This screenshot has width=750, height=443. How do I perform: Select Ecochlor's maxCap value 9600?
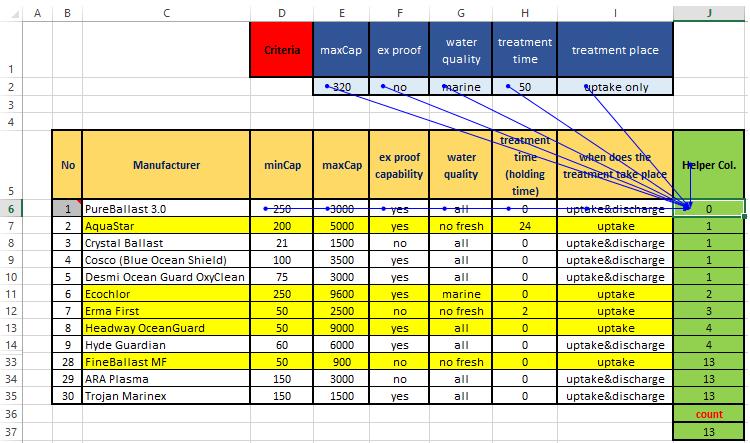341,294
